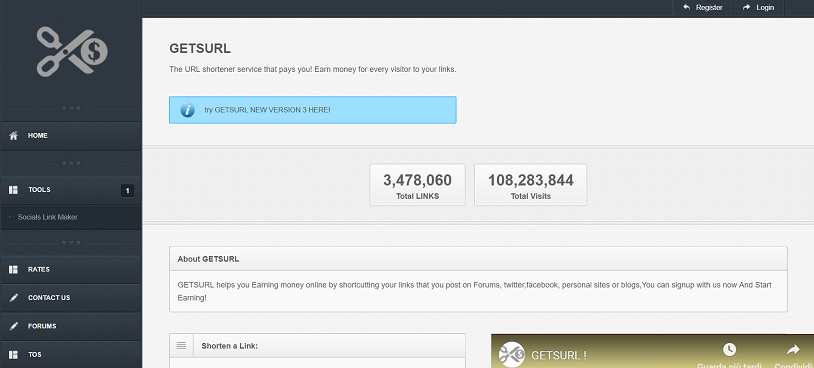Go to CONTACT US page
Screen dimensions: 814x368
pos(71,298)
